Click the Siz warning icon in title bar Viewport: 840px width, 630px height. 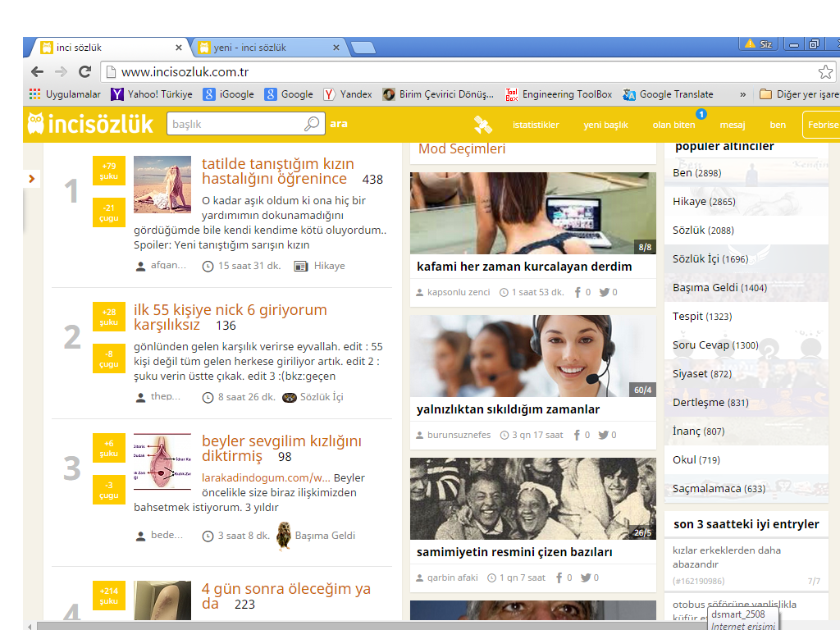point(750,43)
